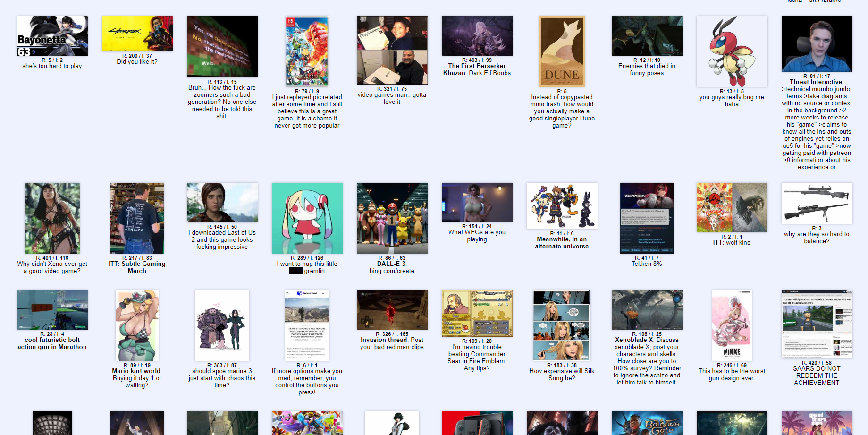Click 'Why didn't Xena ever get a good video game?'

tap(52, 267)
